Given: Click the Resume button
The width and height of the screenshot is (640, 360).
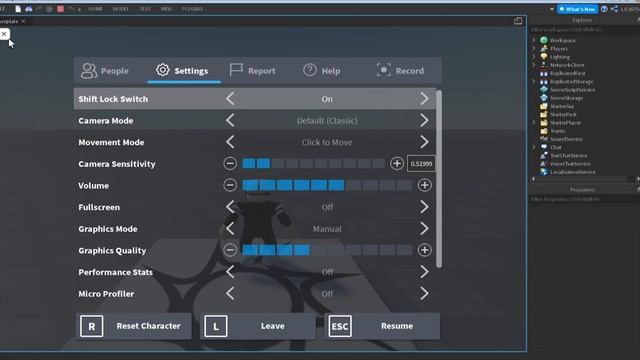Looking at the screenshot, I should (x=382, y=326).
